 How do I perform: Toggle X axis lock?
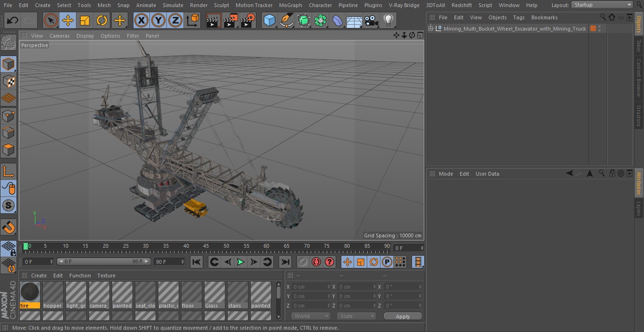pyautogui.click(x=141, y=21)
